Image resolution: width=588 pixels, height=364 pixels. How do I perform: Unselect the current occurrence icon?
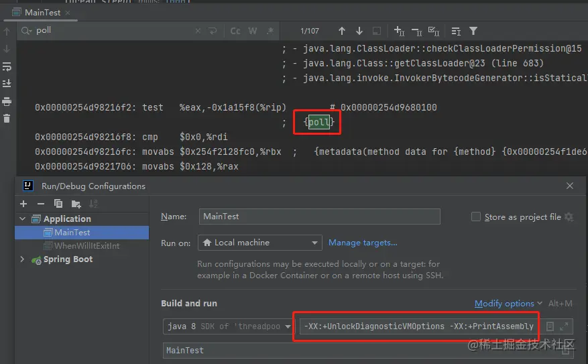tap(416, 32)
